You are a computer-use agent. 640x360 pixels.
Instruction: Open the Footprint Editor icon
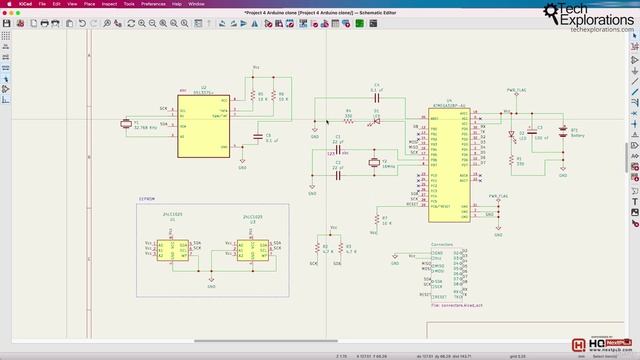coord(290,23)
